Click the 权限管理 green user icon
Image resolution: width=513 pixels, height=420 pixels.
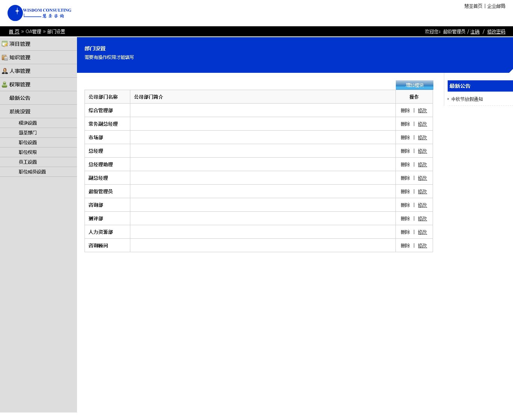click(5, 84)
